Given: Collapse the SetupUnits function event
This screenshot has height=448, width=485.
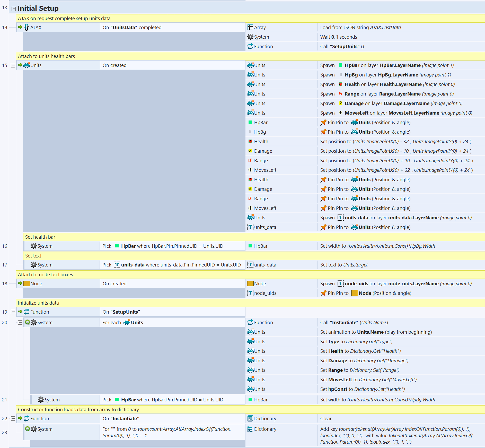Looking at the screenshot, I should (x=13, y=312).
